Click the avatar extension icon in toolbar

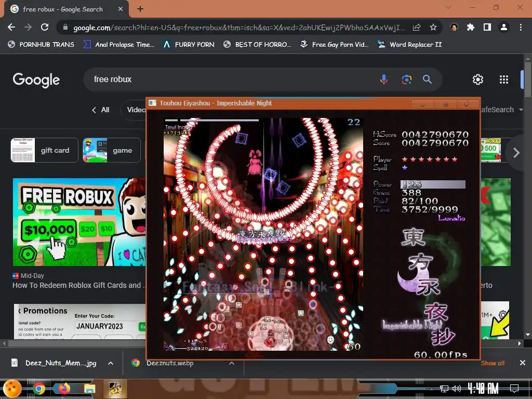454,27
